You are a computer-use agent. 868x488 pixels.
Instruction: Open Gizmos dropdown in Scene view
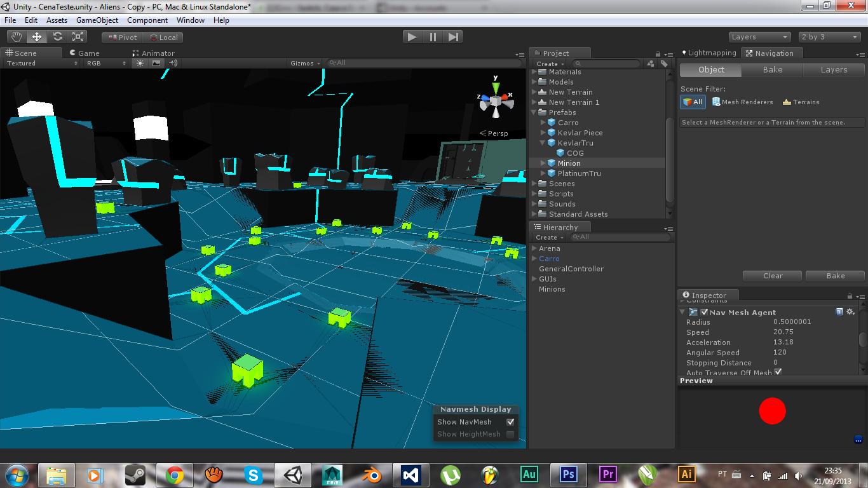[x=305, y=63]
